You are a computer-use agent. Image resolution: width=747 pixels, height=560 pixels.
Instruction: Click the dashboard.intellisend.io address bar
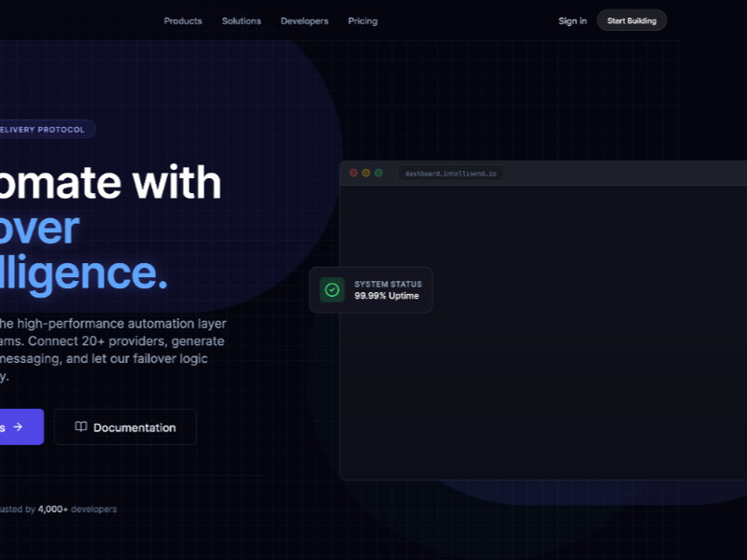(451, 173)
